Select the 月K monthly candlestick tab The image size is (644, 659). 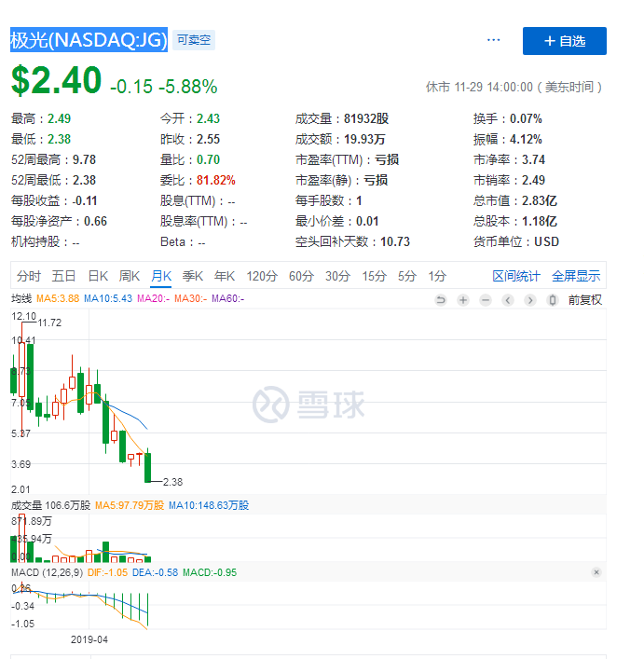161,276
